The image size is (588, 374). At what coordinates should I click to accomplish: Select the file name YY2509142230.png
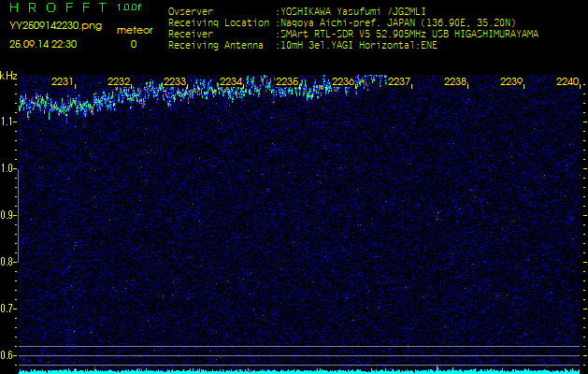coord(55,26)
